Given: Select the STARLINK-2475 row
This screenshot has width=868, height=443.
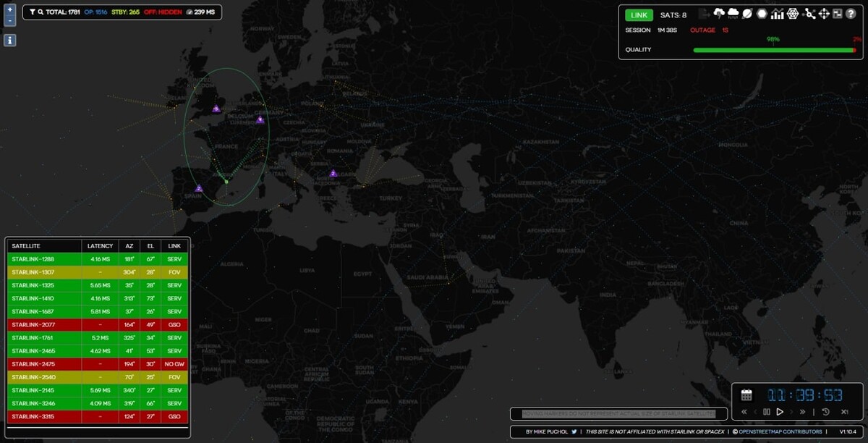Looking at the screenshot, I should (98, 364).
